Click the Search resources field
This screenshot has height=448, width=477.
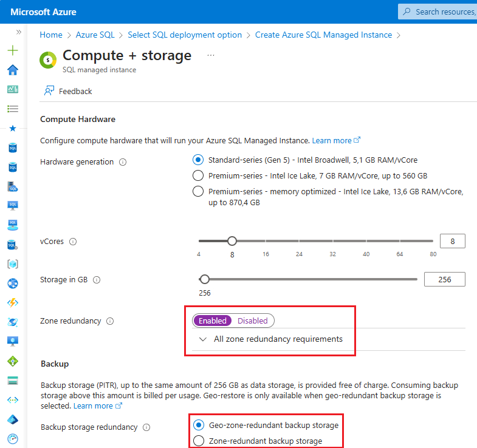438,12
